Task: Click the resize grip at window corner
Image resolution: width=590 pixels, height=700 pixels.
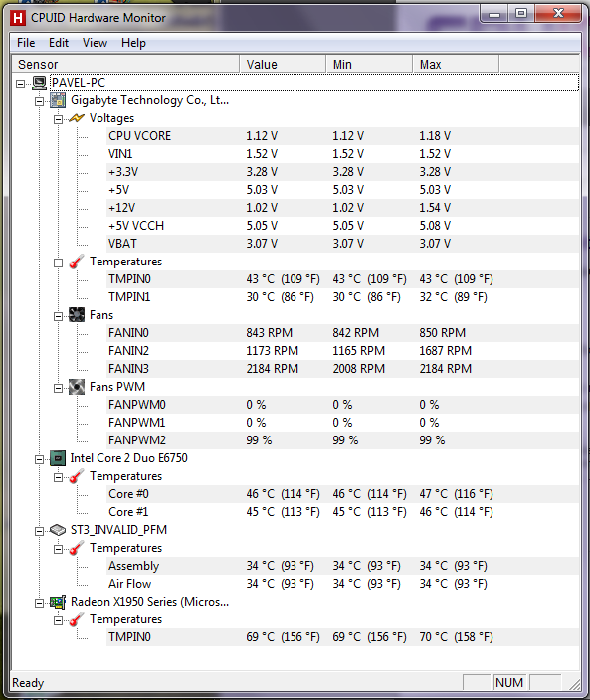Action: tap(574, 684)
